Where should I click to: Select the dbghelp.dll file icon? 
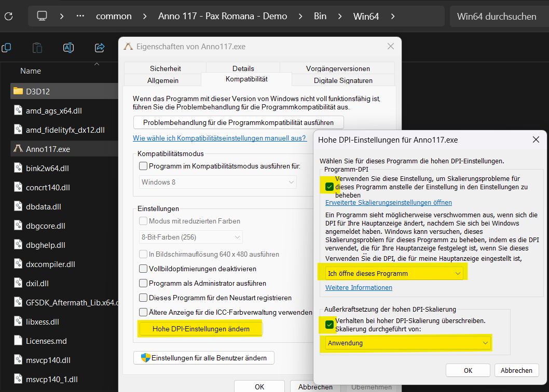click(x=18, y=245)
